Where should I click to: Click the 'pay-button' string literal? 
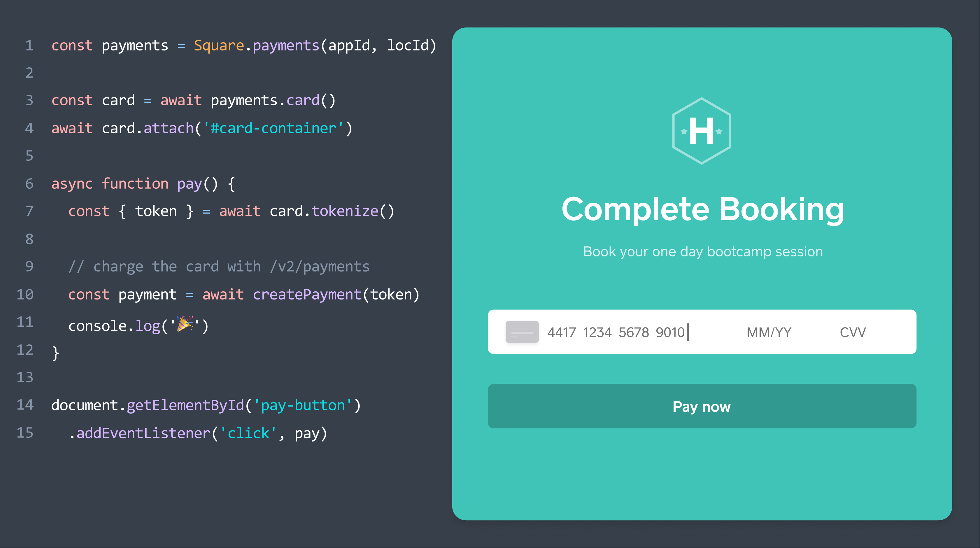coord(303,405)
